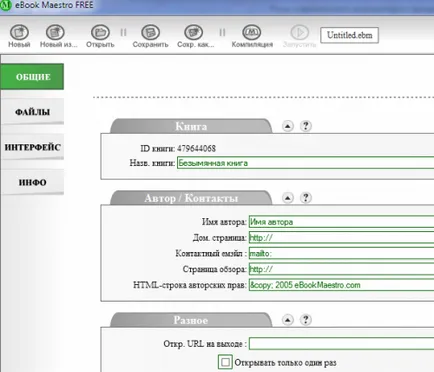Click the Разное section header
Image resolution: width=434 pixels, height=372 pixels.
tap(191, 320)
